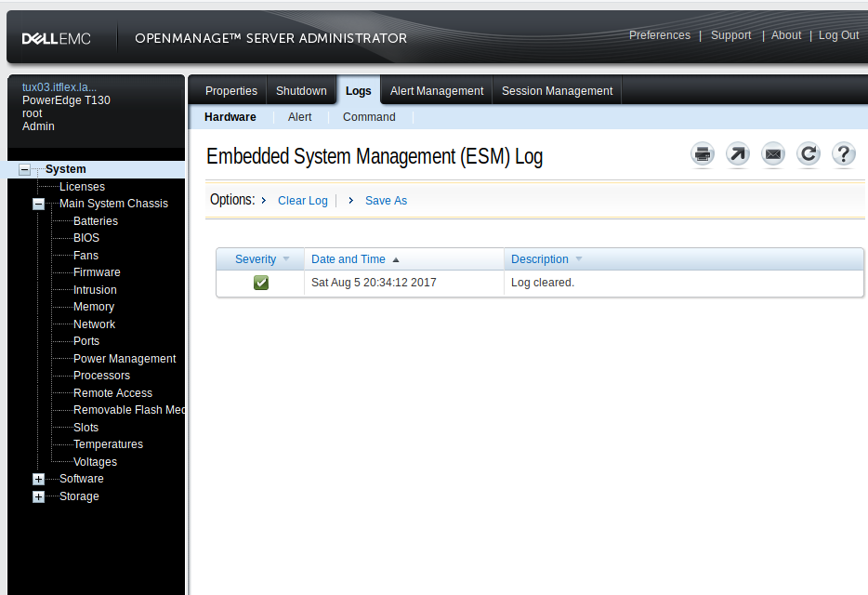Click the 'PowerEdge T130' model text
Image resolution: width=868 pixels, height=595 pixels.
click(x=66, y=100)
